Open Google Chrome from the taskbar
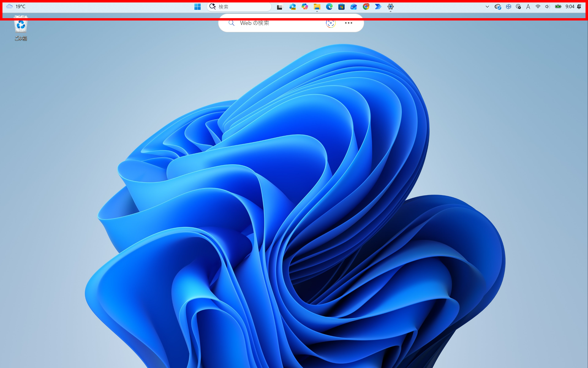This screenshot has width=588, height=368. coord(366,7)
